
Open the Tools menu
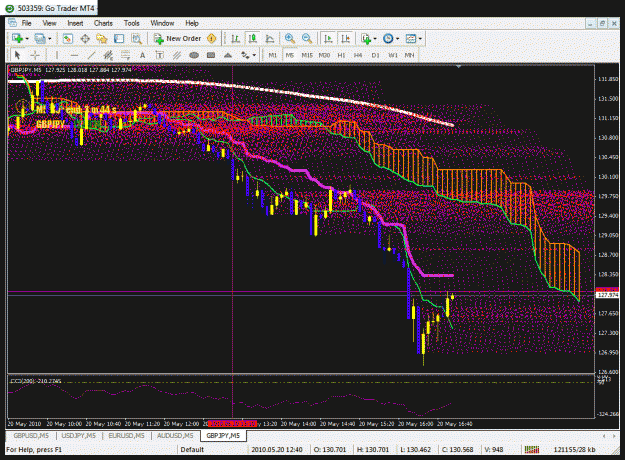pos(132,23)
